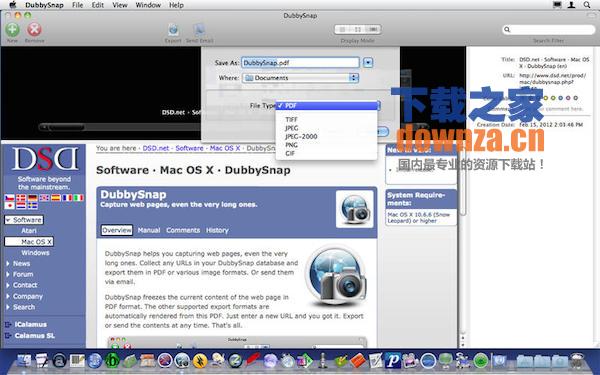600x375 pixels.
Task: Click the Swedish flag on DSD page
Action: [x=33, y=206]
